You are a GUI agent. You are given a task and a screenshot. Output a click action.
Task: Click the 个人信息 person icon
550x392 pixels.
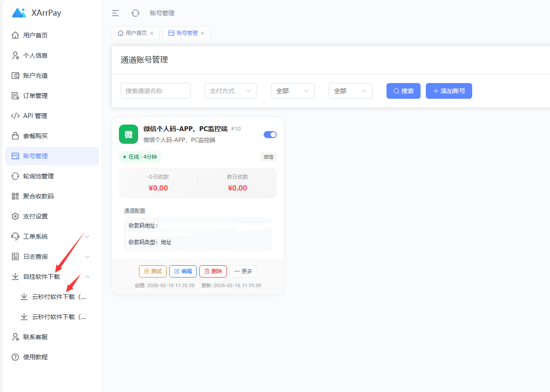point(15,56)
